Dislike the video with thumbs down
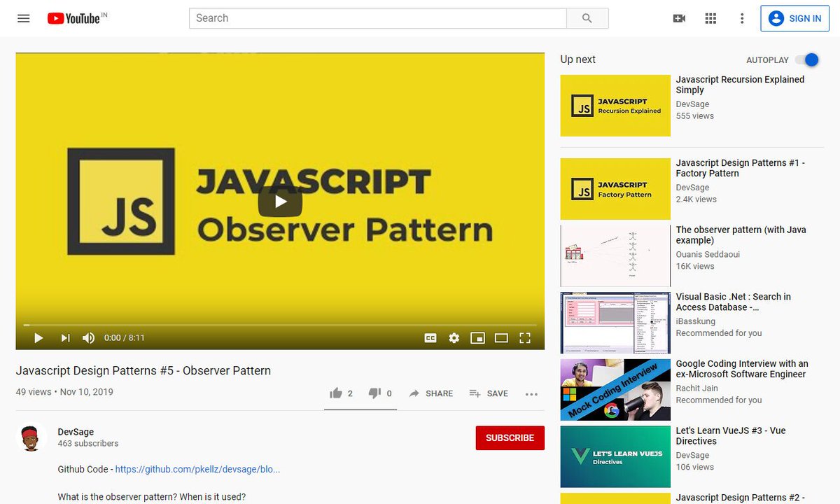This screenshot has width=840, height=504. pyautogui.click(x=380, y=393)
